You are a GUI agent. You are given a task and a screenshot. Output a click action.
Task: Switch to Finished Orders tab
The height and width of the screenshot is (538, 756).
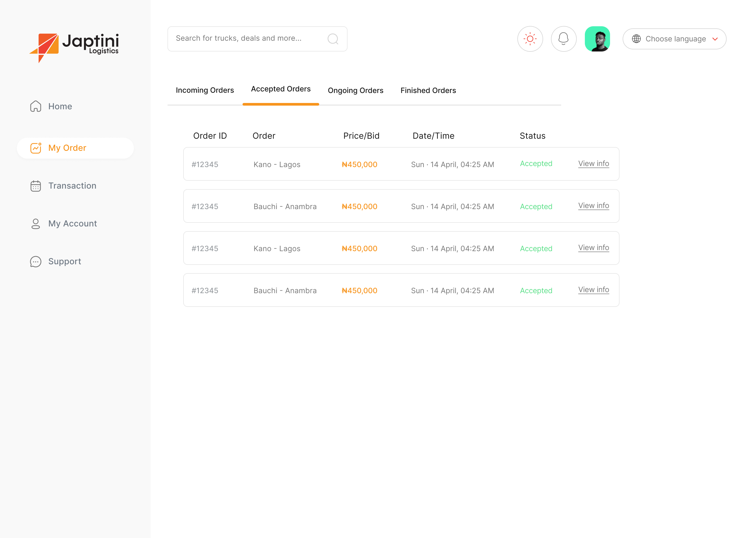tap(428, 90)
